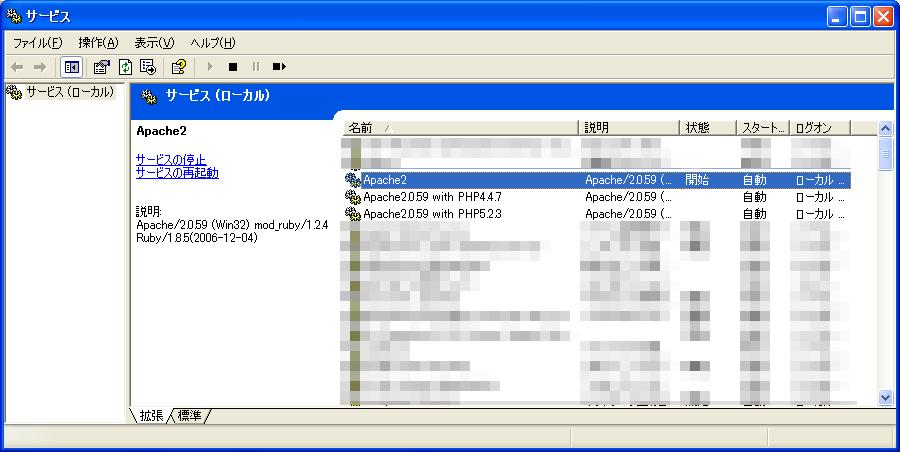Image resolution: width=900 pixels, height=452 pixels.
Task: Click the scrollbar down arrow in service list
Action: pos(885,397)
